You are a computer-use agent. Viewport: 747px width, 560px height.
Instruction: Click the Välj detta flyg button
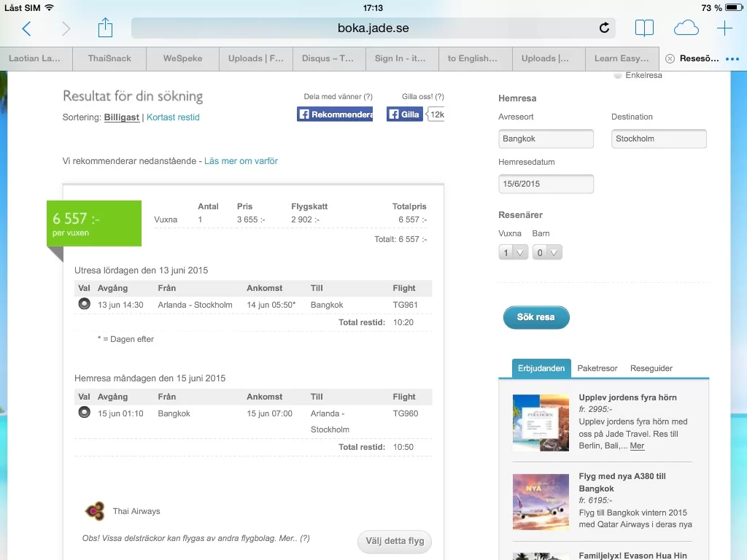pos(395,541)
